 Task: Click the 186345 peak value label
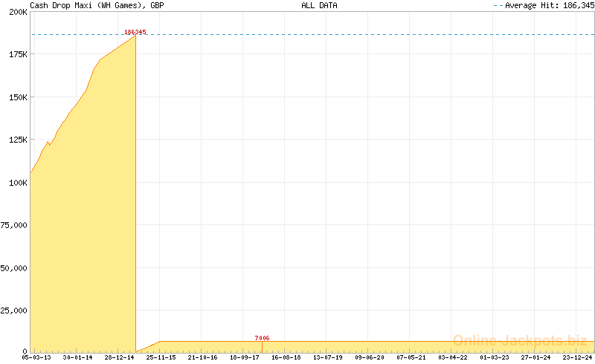click(x=135, y=32)
